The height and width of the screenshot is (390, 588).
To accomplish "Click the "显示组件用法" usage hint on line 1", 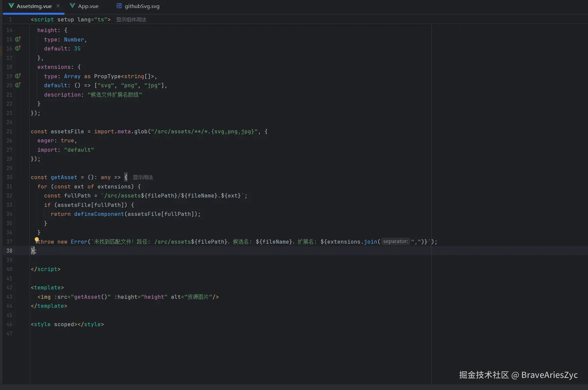I will pyautogui.click(x=131, y=20).
